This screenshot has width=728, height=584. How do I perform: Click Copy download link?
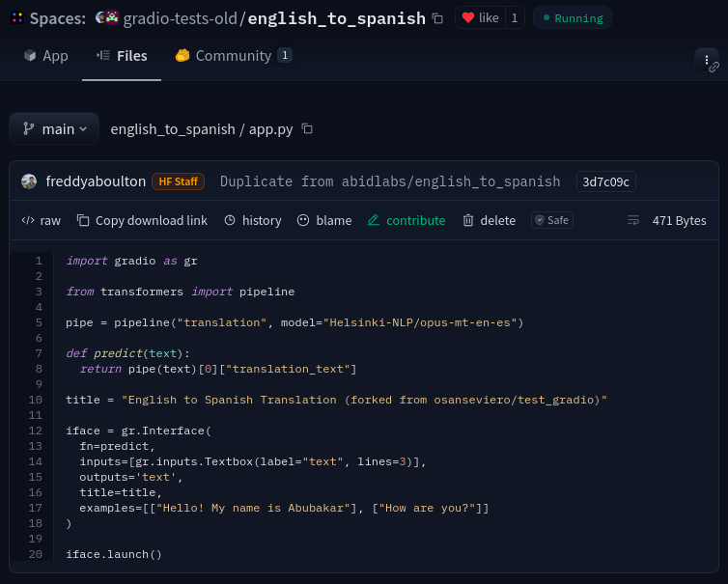tap(142, 220)
